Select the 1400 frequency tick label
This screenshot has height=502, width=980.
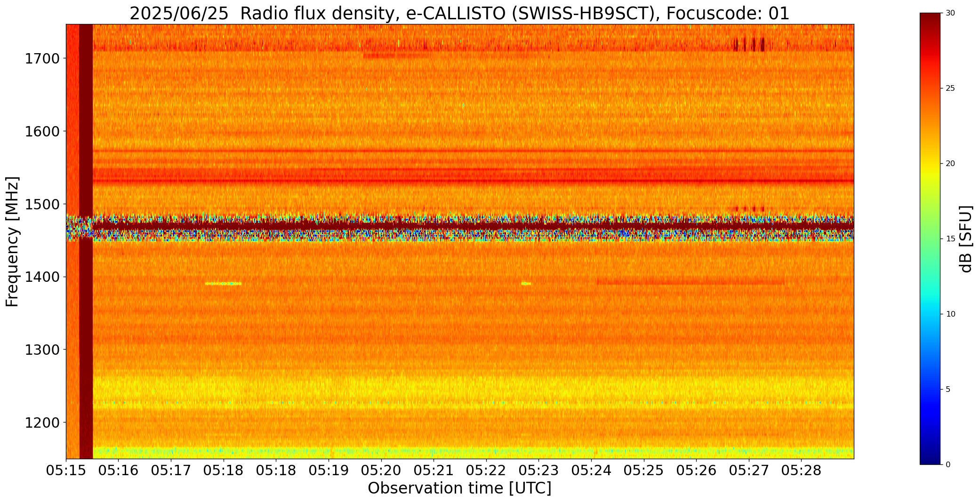pos(42,277)
